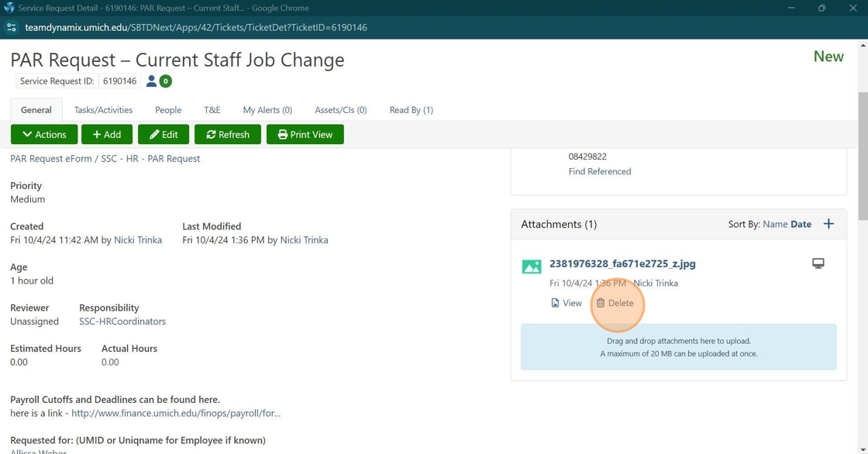The height and width of the screenshot is (454, 868).
Task: Switch to the Tasks/Activities tab
Action: 103,110
